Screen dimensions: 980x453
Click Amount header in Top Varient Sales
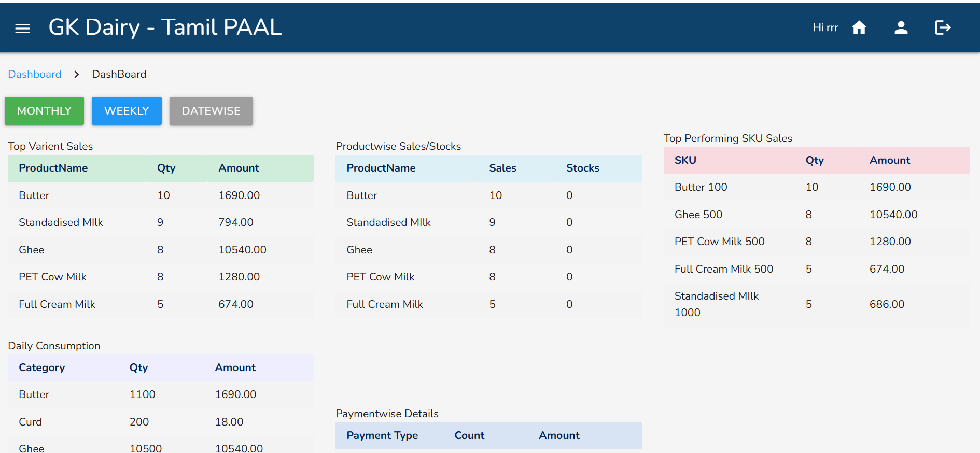[239, 168]
